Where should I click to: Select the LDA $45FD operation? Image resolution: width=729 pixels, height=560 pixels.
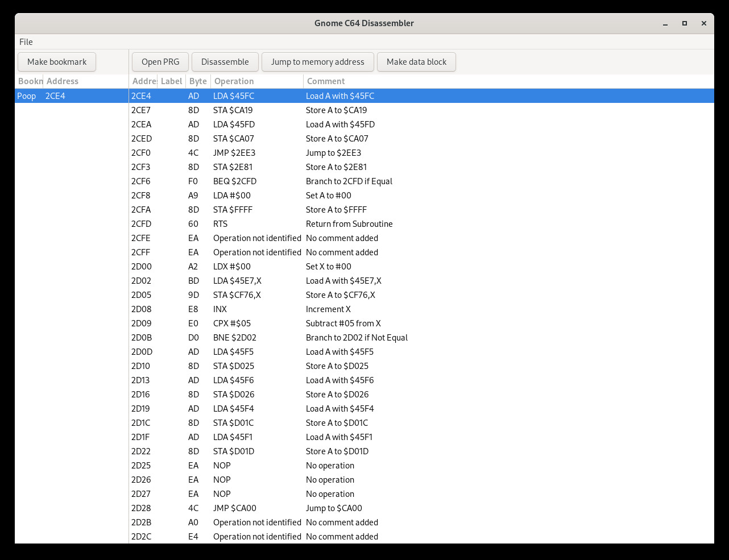(234, 125)
